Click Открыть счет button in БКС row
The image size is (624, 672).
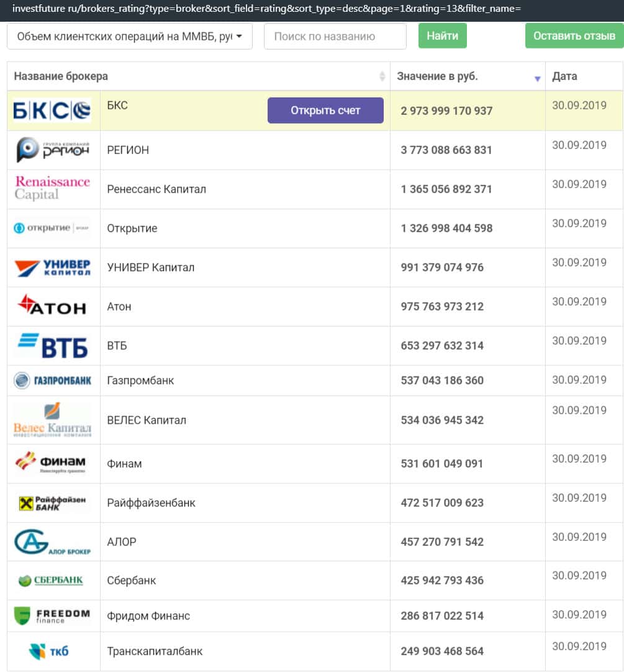(x=325, y=110)
